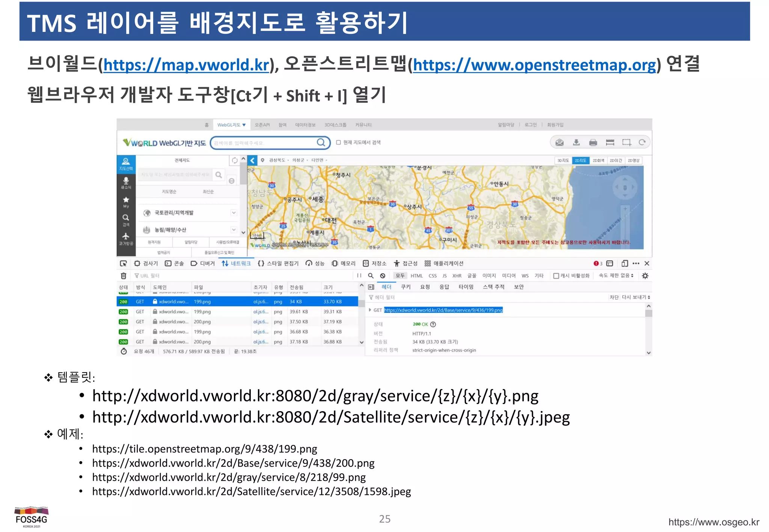Open 새소식 sidebar icon

pos(126,183)
